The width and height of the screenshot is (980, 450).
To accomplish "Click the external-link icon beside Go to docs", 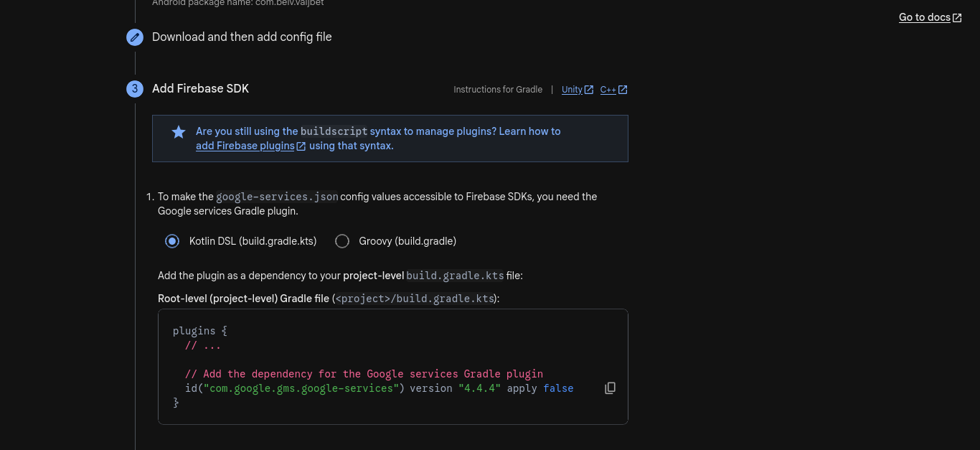I will [957, 18].
